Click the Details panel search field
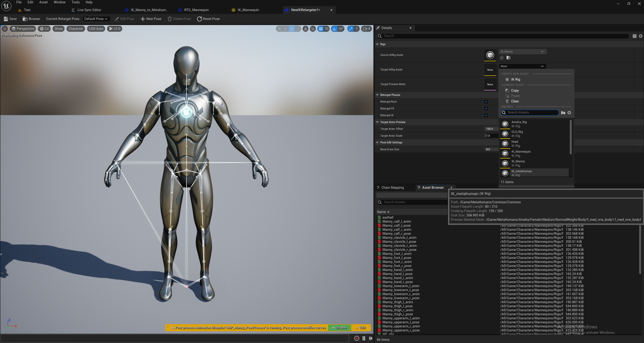The height and width of the screenshot is (343, 644). pos(503,36)
